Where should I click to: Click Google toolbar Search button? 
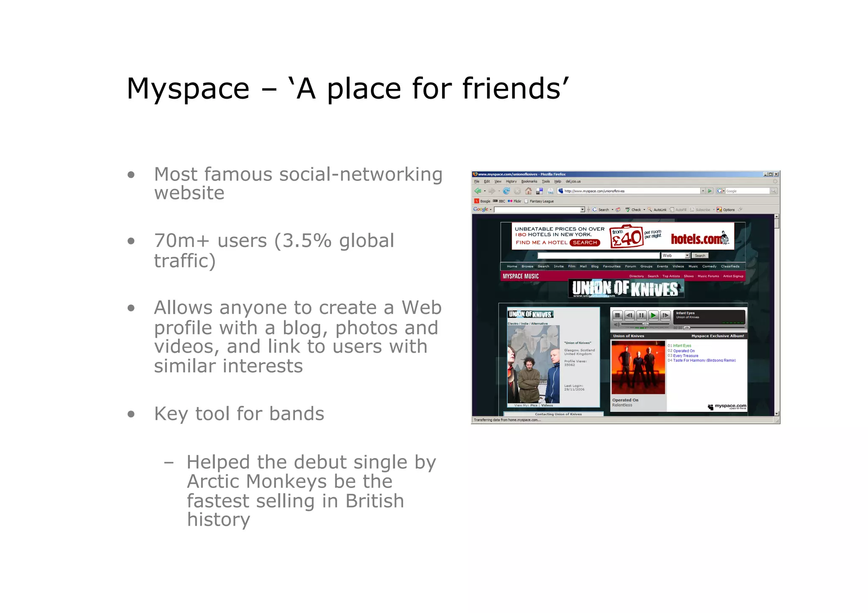pyautogui.click(x=601, y=210)
